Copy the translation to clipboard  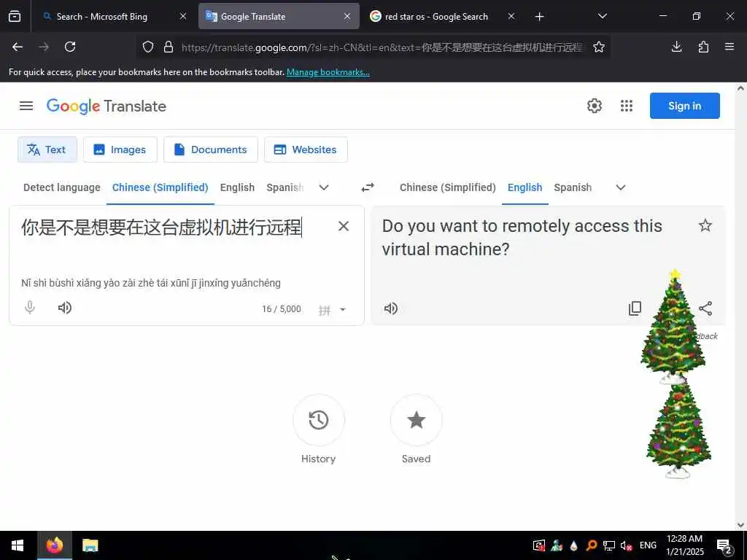tap(635, 308)
